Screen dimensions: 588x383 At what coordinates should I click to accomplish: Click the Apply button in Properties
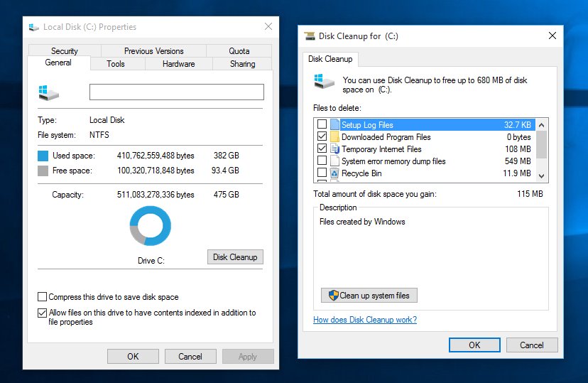[248, 357]
